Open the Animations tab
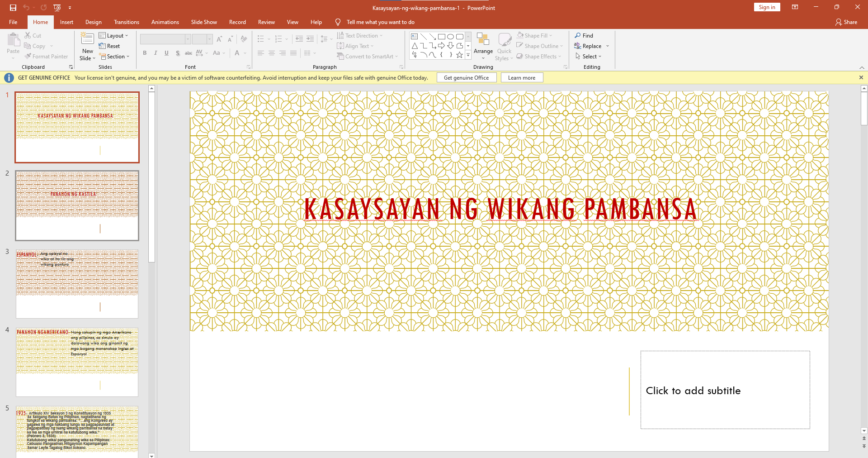This screenshot has width=868, height=458. (165, 22)
